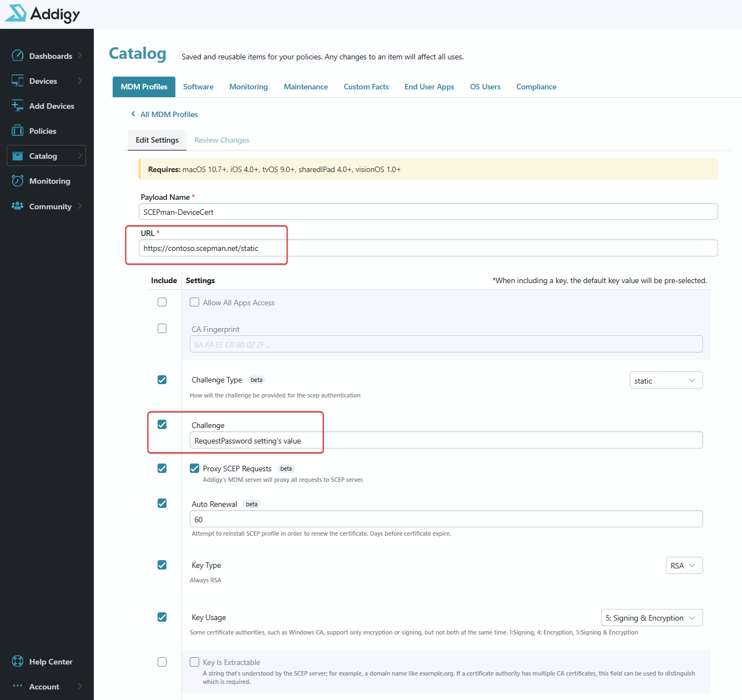Enable the Allow All Apps Access include checkbox
742x700 pixels.
pyautogui.click(x=162, y=302)
